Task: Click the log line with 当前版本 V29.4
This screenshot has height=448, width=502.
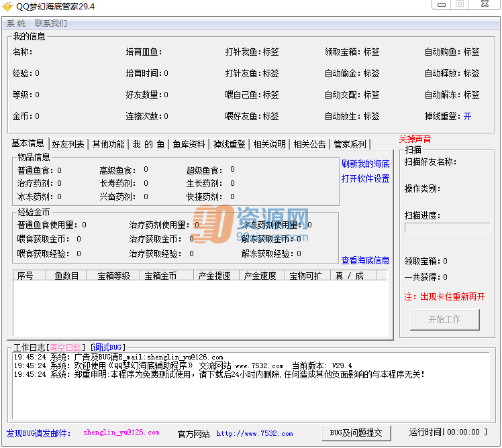Action: 183,366
